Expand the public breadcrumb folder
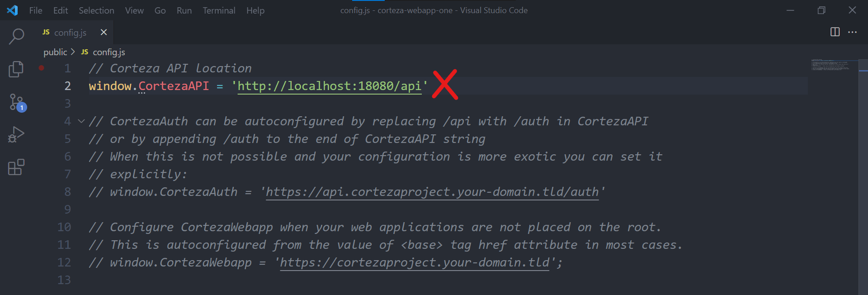 (55, 52)
